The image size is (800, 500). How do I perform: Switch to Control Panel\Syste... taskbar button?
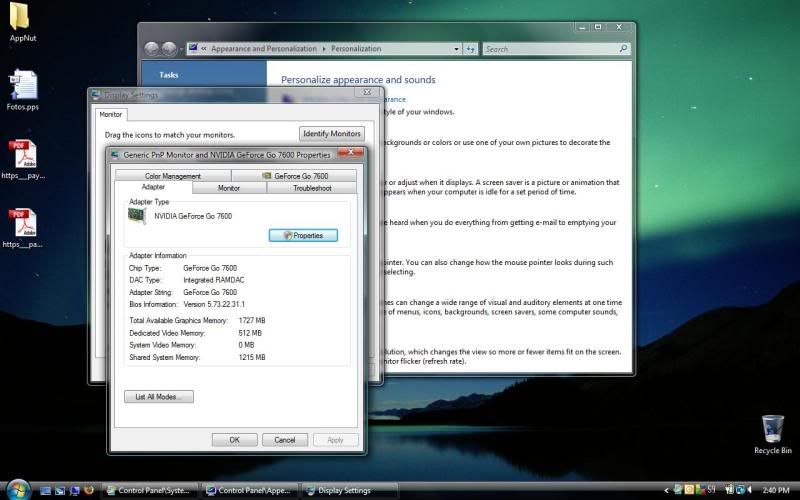pyautogui.click(x=149, y=490)
